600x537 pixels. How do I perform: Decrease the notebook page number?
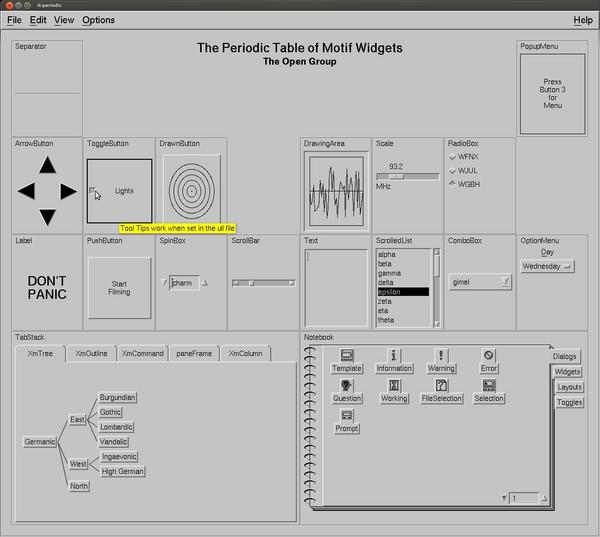(x=504, y=498)
